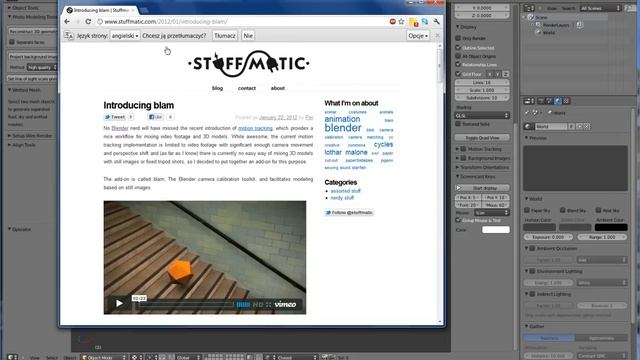
Task: Enter fullscreen on Vimeo player
Action: (x=269, y=304)
